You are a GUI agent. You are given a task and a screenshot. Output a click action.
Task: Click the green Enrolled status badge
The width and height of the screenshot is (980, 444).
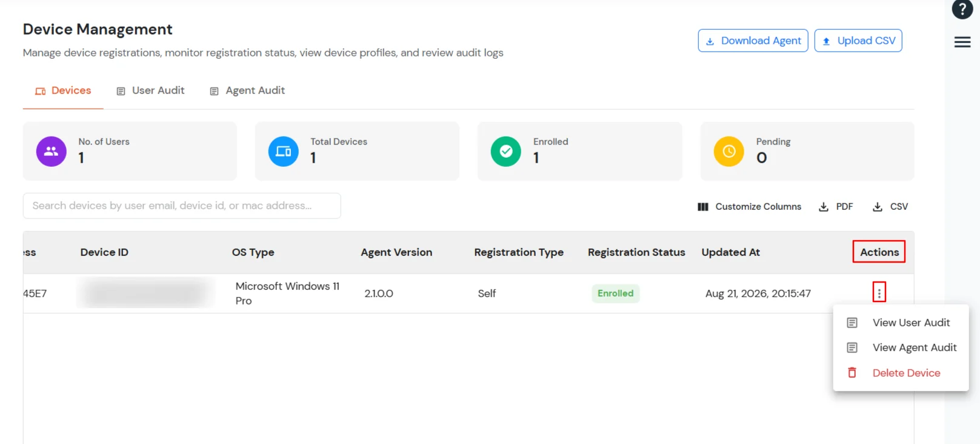tap(615, 294)
